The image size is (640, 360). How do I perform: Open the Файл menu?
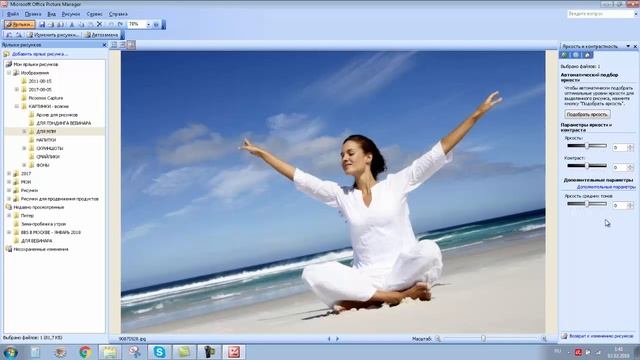(13, 14)
